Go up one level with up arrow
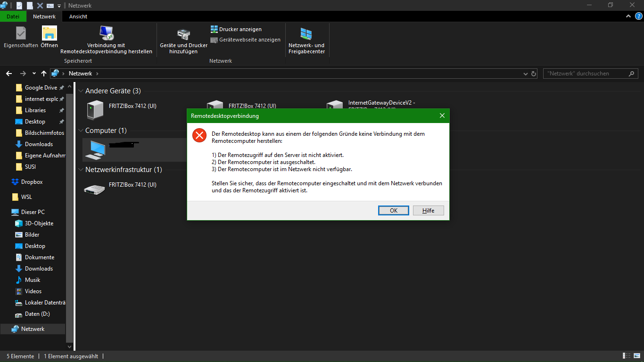Image resolution: width=644 pixels, height=362 pixels. tap(44, 74)
